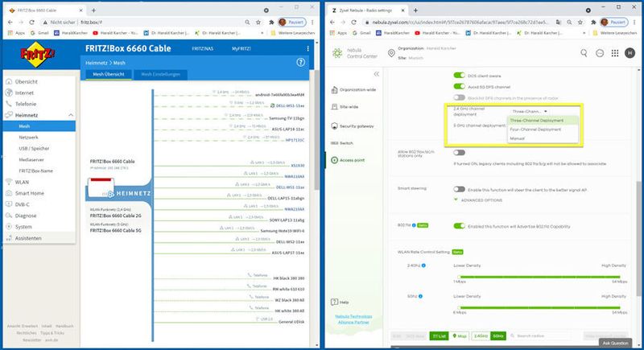Screen dimensions: 644x350
Task: Expand ADVANCED OPTIONS under Smart steering
Action: [x=478, y=200]
